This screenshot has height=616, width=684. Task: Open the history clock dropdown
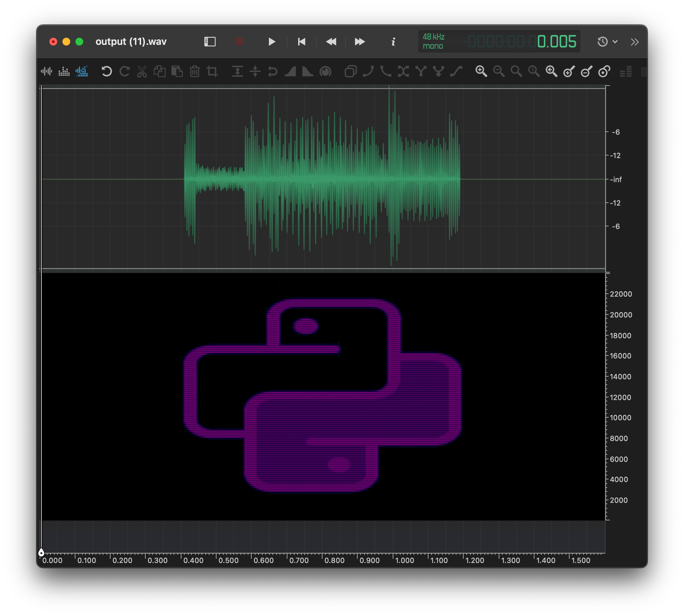point(607,42)
